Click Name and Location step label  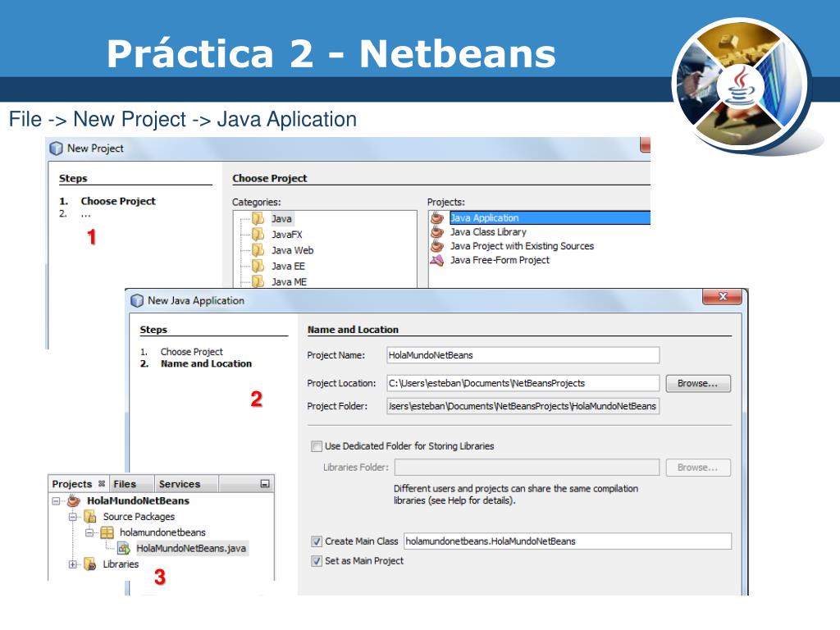tap(206, 363)
